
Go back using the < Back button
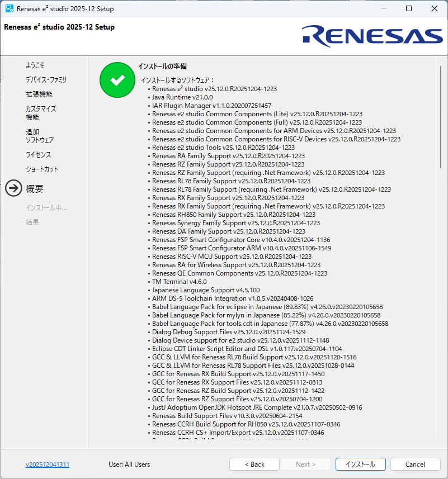(254, 464)
